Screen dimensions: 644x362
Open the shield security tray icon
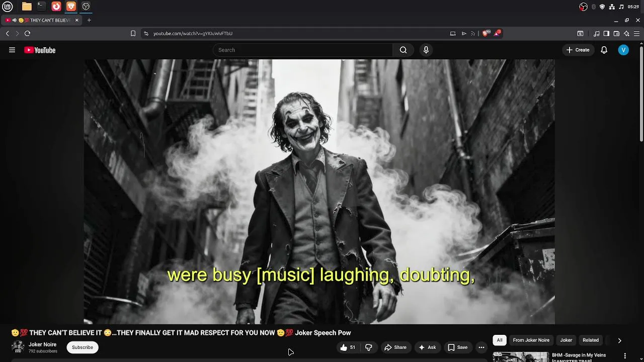(x=602, y=7)
